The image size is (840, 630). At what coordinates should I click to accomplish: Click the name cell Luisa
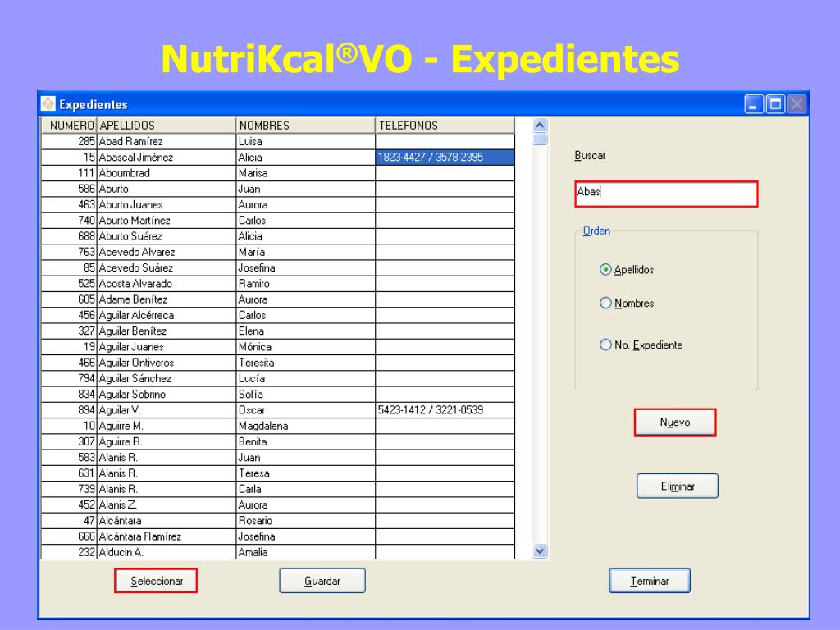coord(306,141)
